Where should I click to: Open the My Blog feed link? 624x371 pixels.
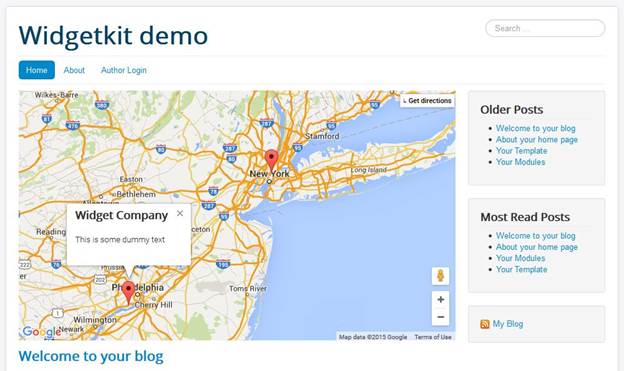tap(508, 324)
